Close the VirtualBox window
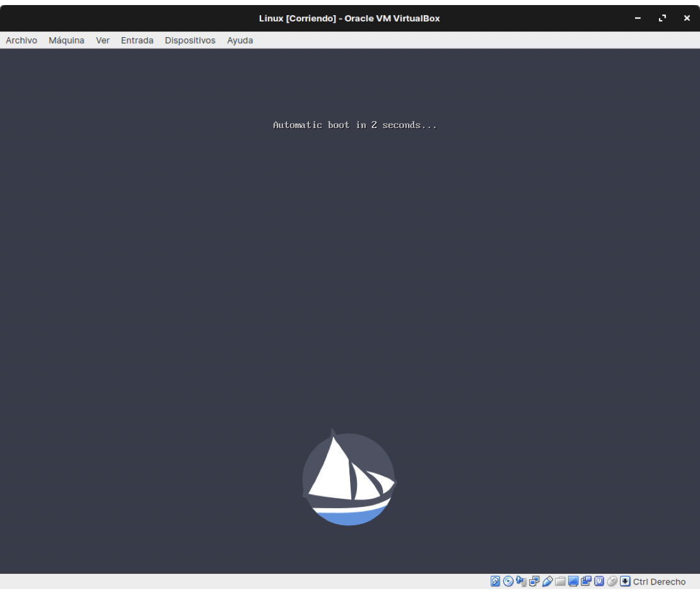 pyautogui.click(x=687, y=18)
